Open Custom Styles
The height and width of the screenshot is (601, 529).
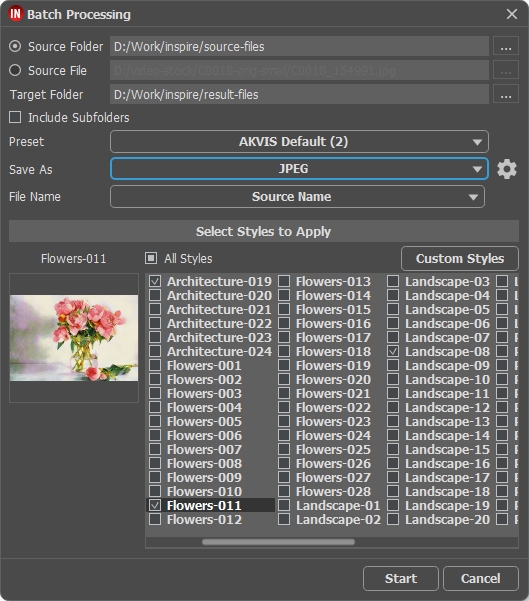click(x=460, y=258)
